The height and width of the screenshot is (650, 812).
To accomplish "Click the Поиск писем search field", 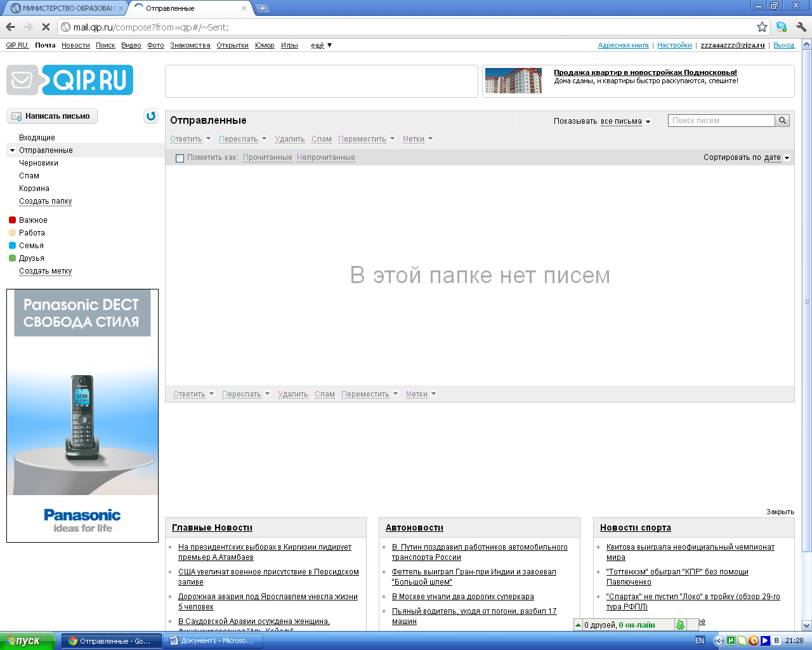I will tap(721, 121).
